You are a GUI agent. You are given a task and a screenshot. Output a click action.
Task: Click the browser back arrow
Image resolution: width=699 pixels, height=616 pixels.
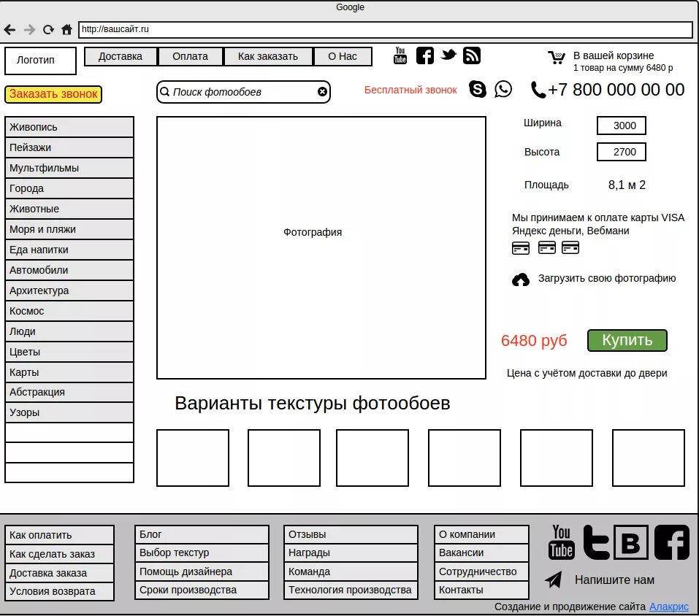(x=9, y=30)
